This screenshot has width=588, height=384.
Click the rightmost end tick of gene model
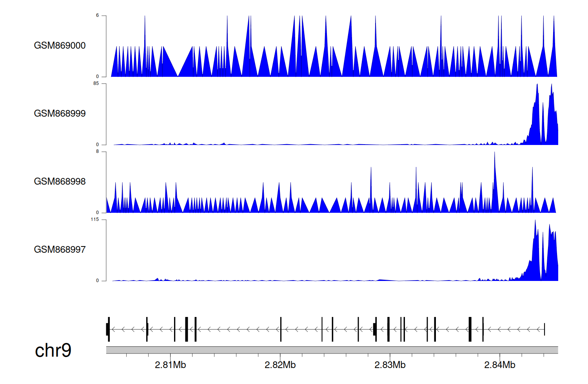[x=544, y=329]
